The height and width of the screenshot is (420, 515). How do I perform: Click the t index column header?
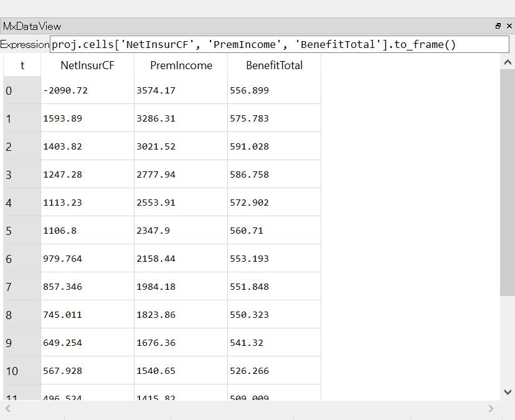pyautogui.click(x=22, y=65)
